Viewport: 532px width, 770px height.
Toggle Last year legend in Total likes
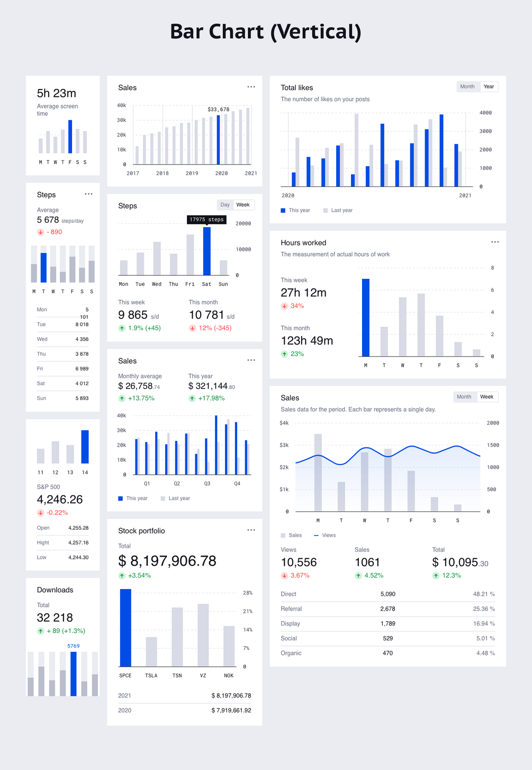338,211
